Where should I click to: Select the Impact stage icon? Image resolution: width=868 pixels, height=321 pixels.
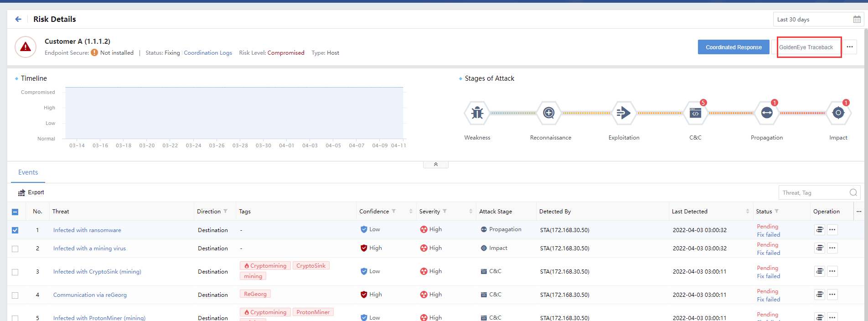838,113
